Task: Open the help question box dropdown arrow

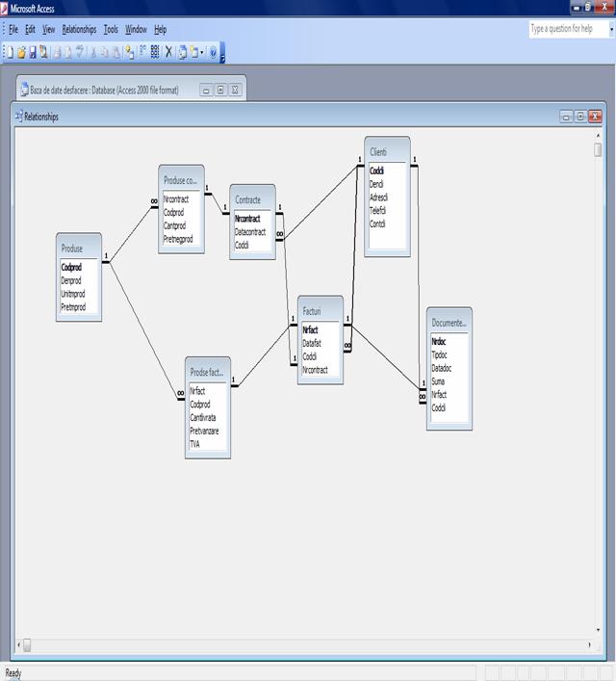Action: [x=610, y=30]
